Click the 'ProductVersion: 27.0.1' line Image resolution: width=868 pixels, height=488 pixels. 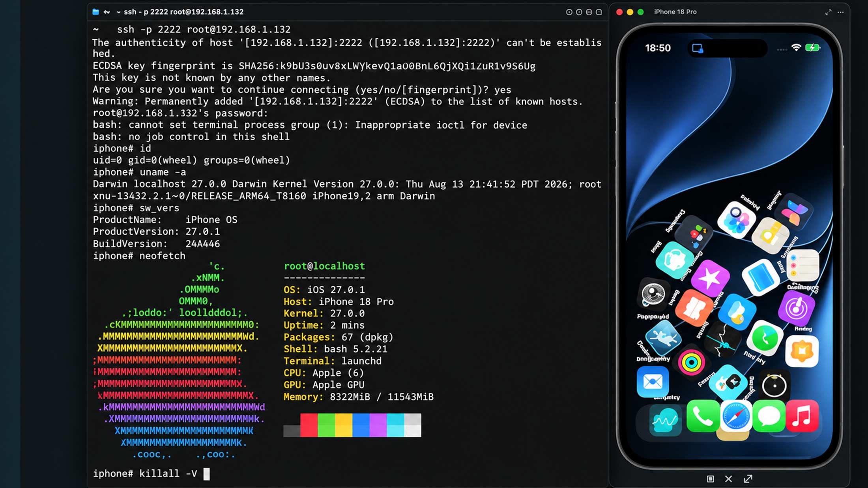(x=156, y=231)
